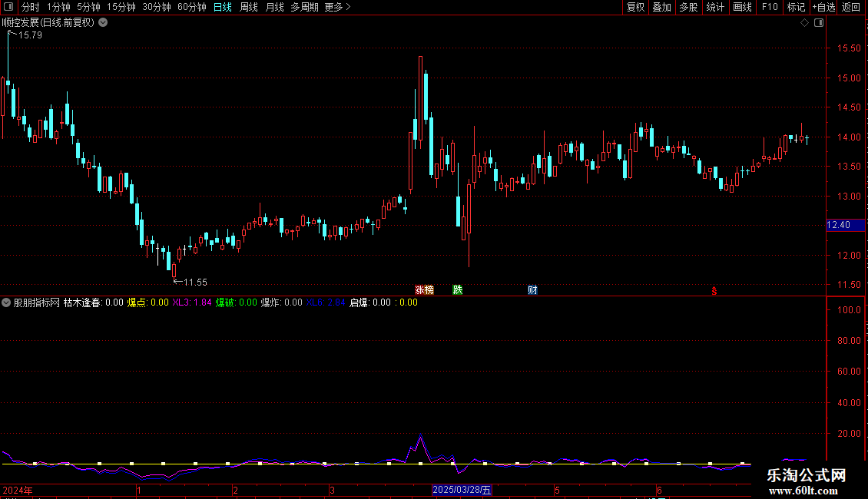This screenshot has width=868, height=499.
Task: Open the 统计 statistics tool
Action: tap(715, 7)
